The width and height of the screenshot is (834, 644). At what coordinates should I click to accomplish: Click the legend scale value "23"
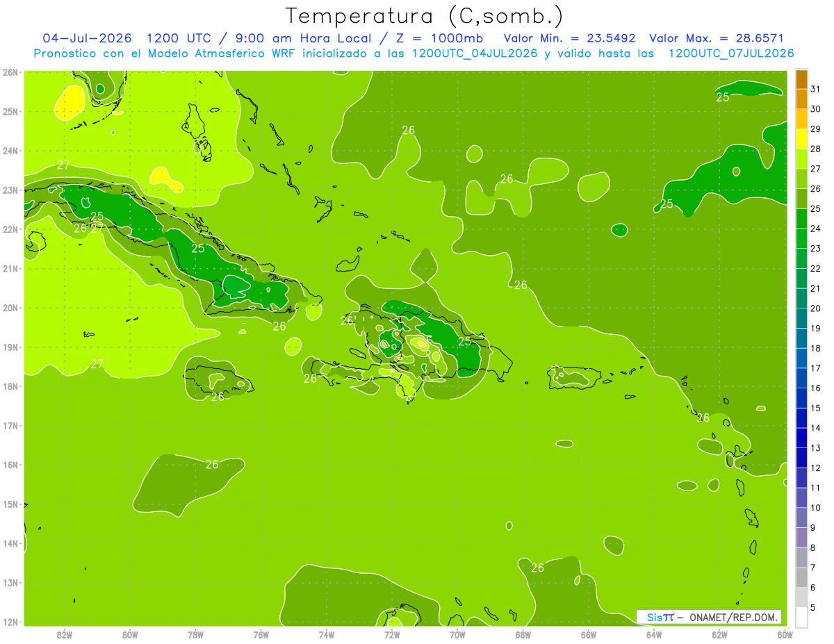click(815, 249)
